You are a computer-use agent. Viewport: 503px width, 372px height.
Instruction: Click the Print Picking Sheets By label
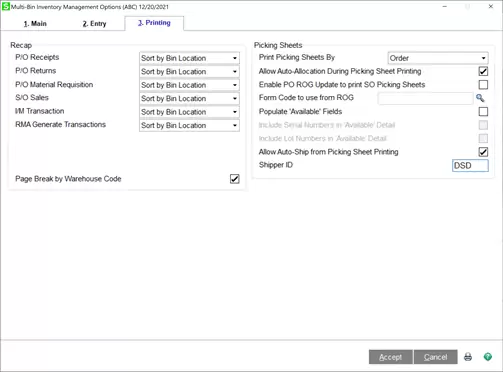pyautogui.click(x=297, y=57)
